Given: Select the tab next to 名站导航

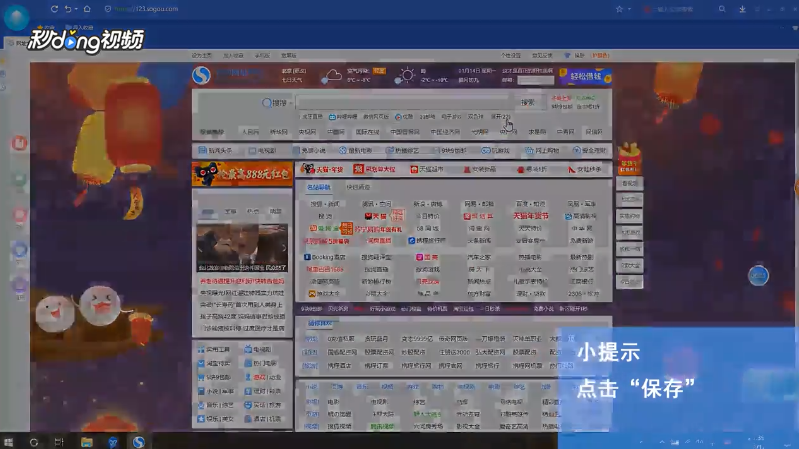Looking at the screenshot, I should [358, 188].
